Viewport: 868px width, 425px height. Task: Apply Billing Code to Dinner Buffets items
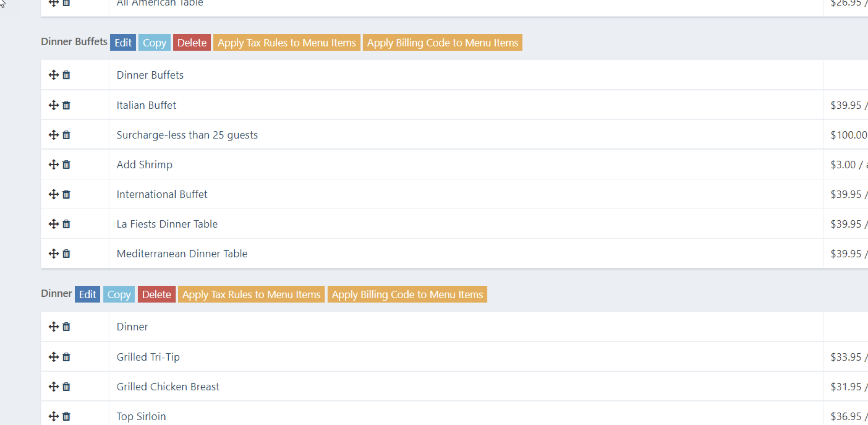coord(442,42)
